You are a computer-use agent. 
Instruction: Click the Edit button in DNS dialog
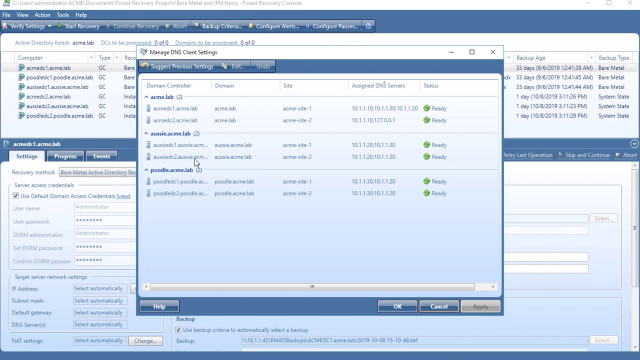pyautogui.click(x=233, y=66)
